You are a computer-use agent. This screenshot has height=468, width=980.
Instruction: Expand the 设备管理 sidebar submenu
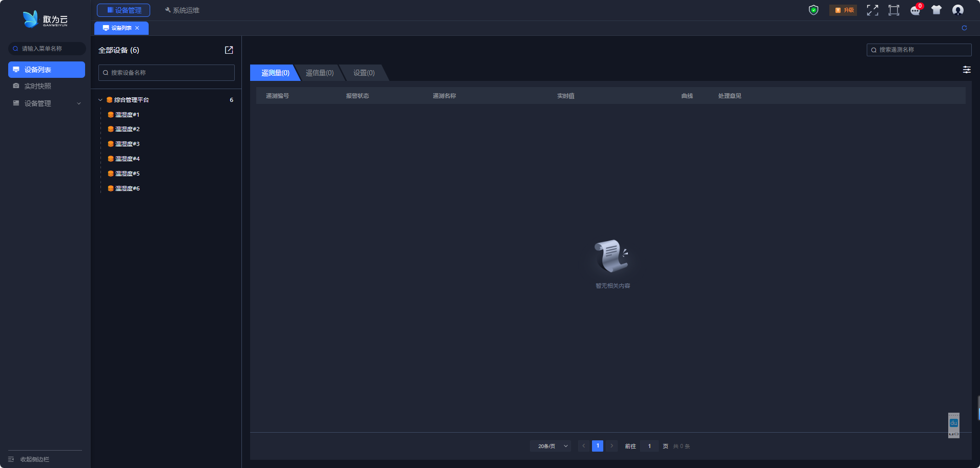pos(47,103)
